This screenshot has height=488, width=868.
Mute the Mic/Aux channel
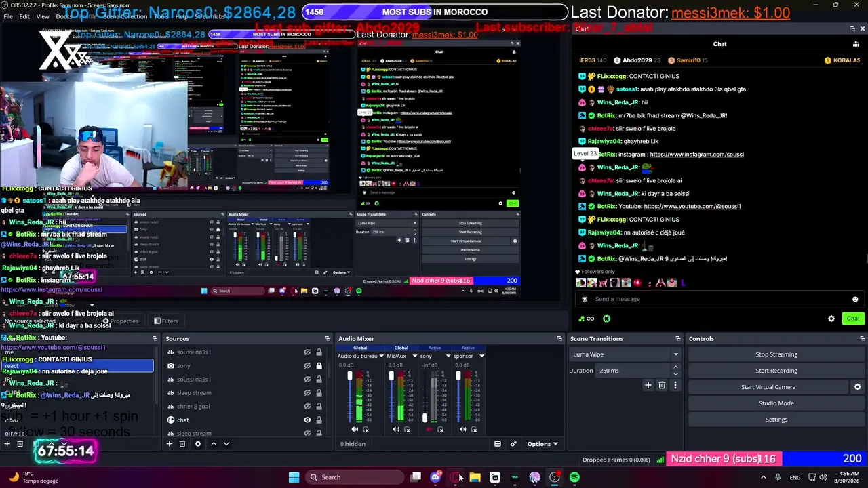pos(396,430)
